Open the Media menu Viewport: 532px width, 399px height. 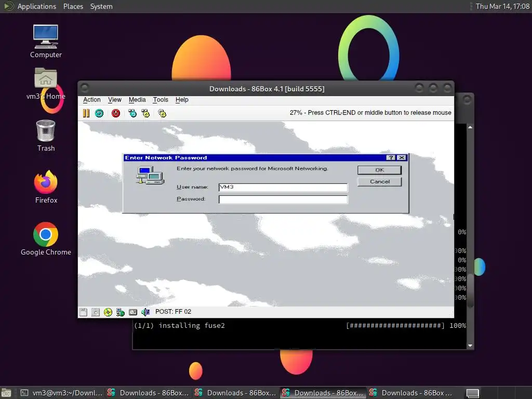coord(137,100)
